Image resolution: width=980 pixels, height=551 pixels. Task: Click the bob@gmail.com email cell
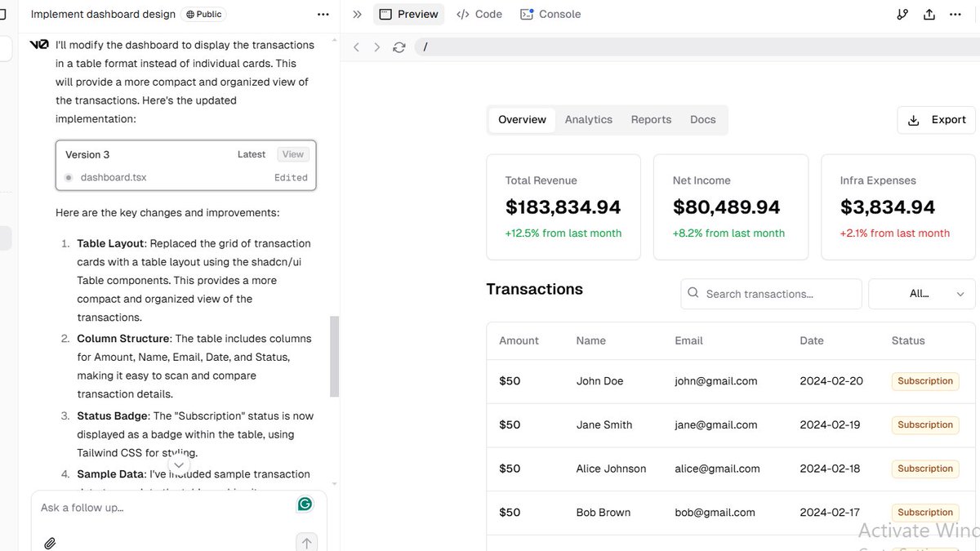pyautogui.click(x=715, y=513)
